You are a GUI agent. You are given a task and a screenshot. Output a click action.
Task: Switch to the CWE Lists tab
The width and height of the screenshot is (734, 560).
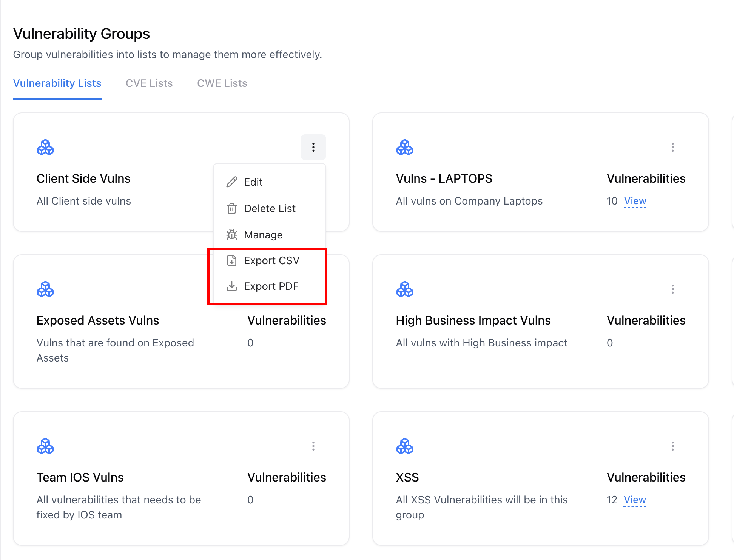coord(222,83)
